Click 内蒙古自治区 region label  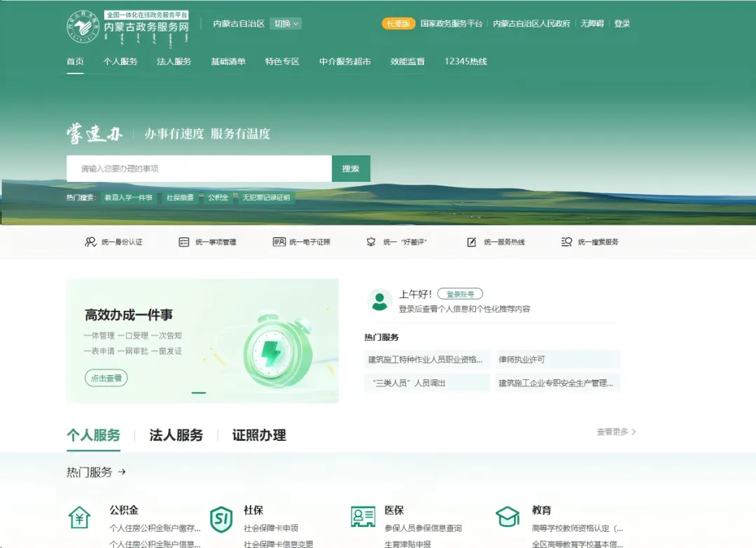click(x=239, y=24)
